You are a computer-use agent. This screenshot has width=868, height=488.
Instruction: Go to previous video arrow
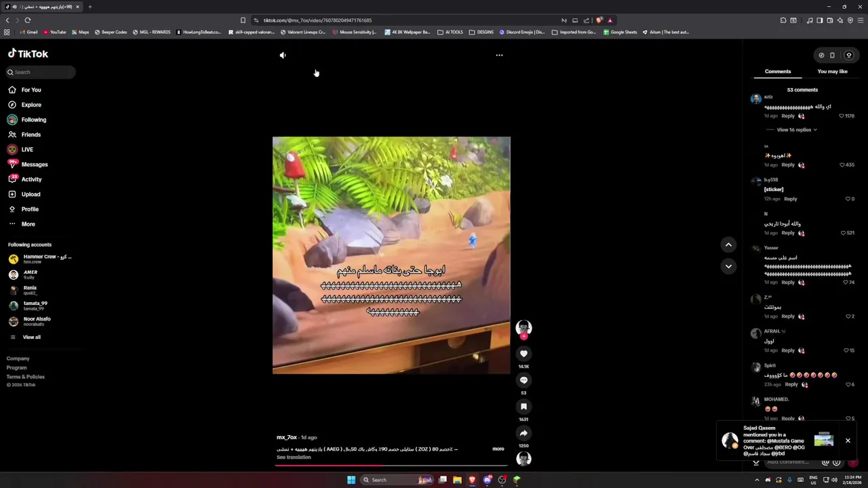point(728,245)
